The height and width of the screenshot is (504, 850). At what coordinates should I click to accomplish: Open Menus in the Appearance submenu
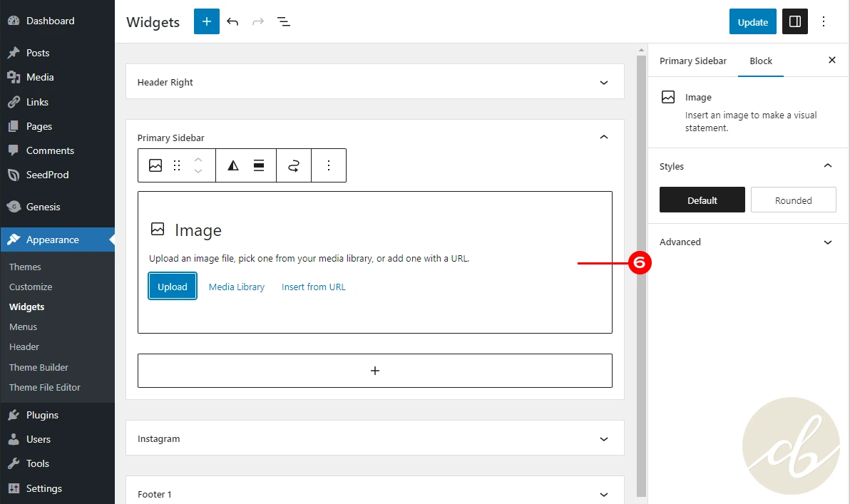click(x=23, y=326)
